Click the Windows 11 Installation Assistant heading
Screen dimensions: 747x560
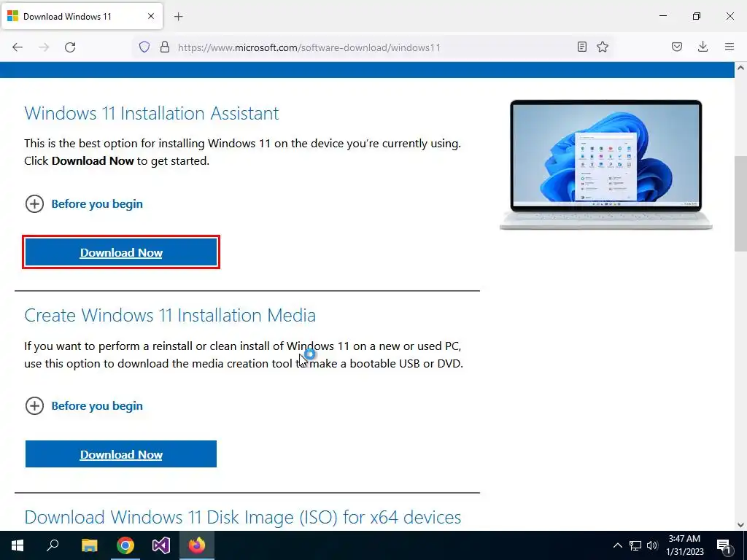tap(152, 113)
